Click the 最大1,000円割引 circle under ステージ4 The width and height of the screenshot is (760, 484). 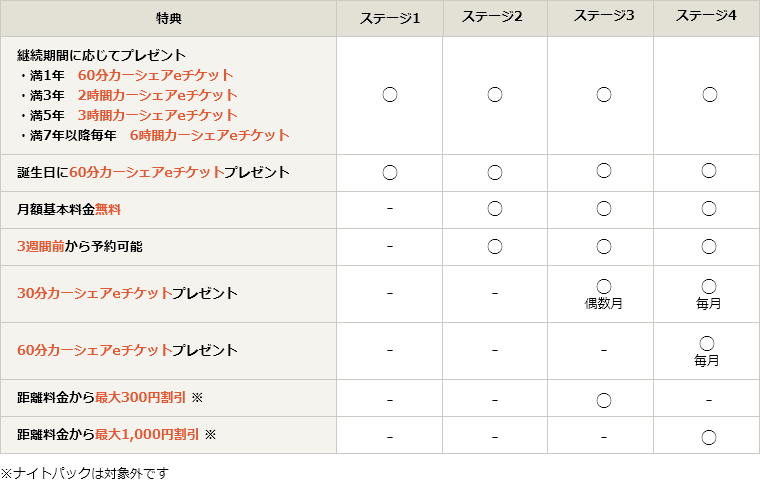708,437
